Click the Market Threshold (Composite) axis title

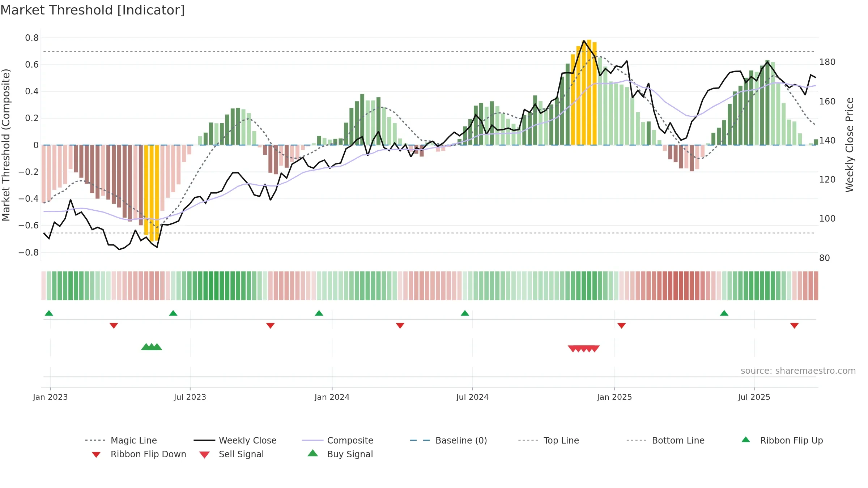pyautogui.click(x=6, y=145)
